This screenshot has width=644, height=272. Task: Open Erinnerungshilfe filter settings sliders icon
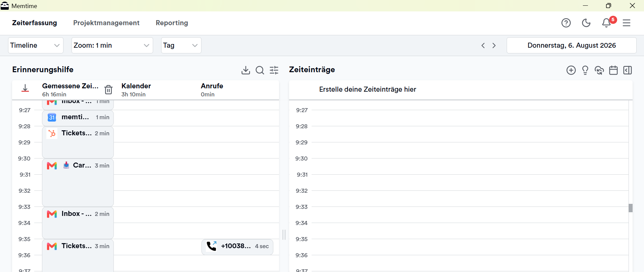tap(274, 70)
